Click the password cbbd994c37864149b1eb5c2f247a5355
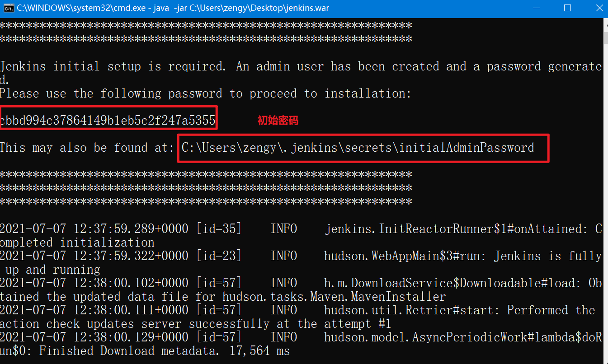Screen dimensions: 608x364 tap(108, 121)
